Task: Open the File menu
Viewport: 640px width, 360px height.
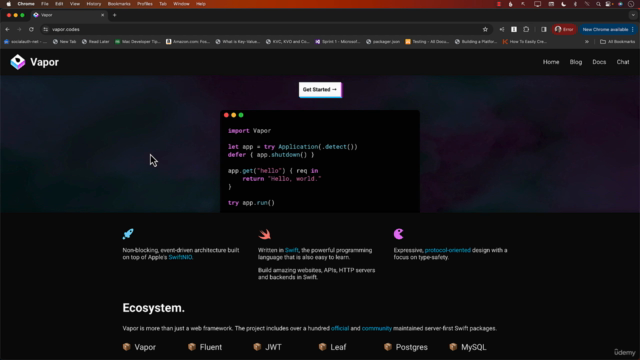Action: 44,4
